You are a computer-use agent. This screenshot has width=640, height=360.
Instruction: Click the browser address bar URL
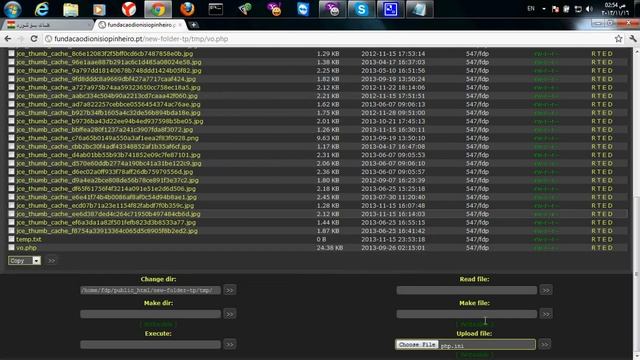pyautogui.click(x=141, y=39)
